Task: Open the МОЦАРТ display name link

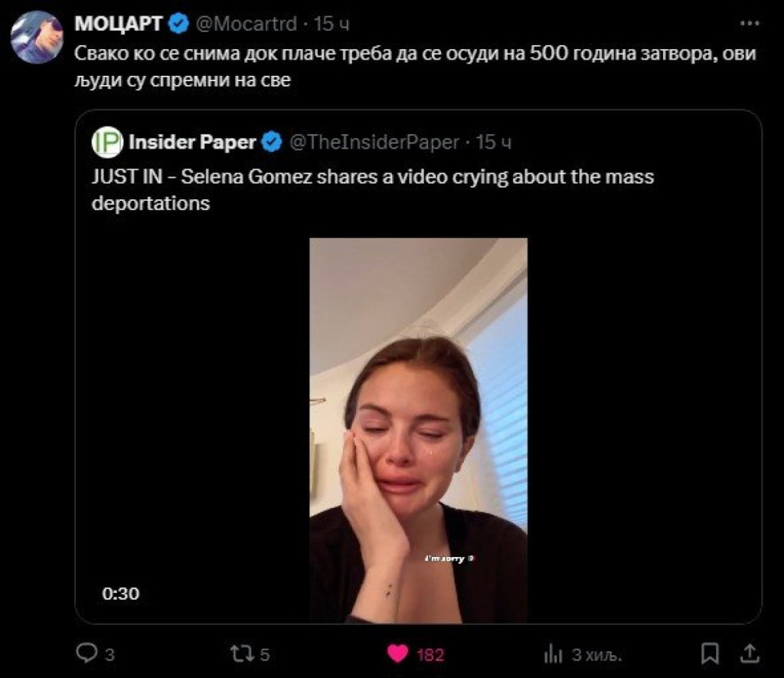Action: (118, 24)
